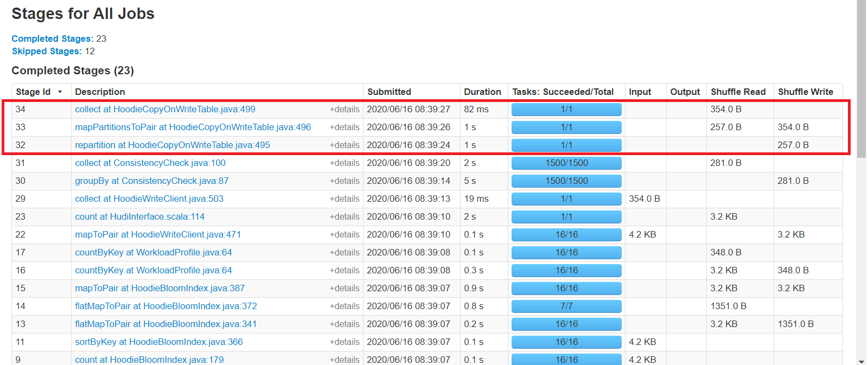Open flatMapToPair at HoodieBloomIndex.java:341 stage

click(166, 324)
